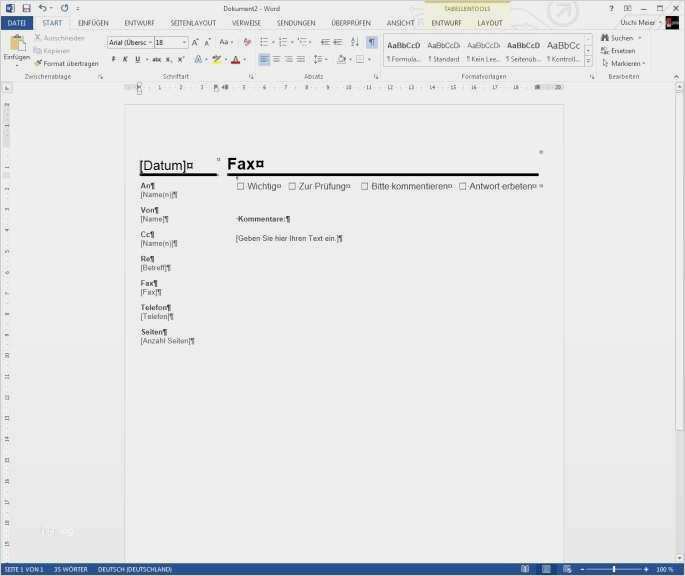Click the undo arrow icon
Screen dimensions: 685x576
coord(43,8)
